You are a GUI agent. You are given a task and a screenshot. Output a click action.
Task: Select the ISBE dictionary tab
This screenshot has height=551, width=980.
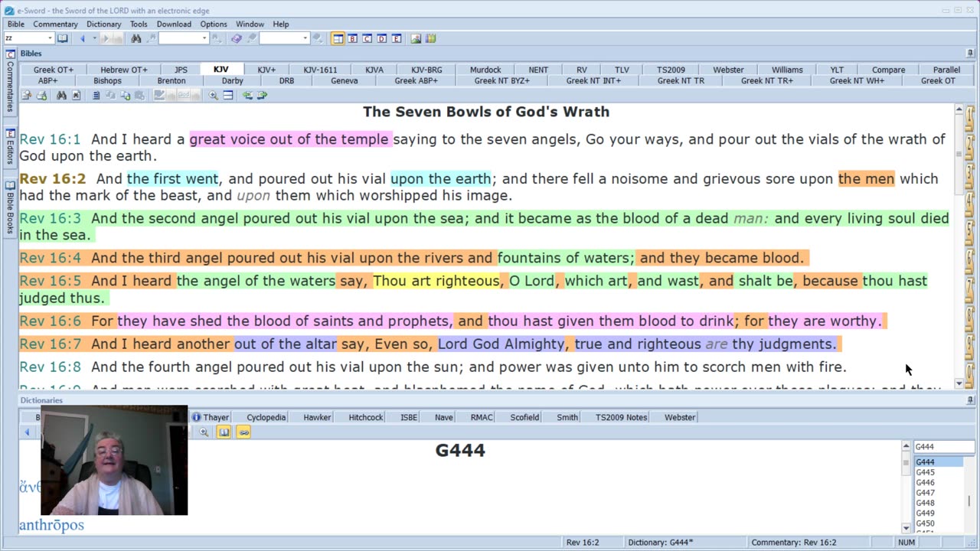(409, 417)
